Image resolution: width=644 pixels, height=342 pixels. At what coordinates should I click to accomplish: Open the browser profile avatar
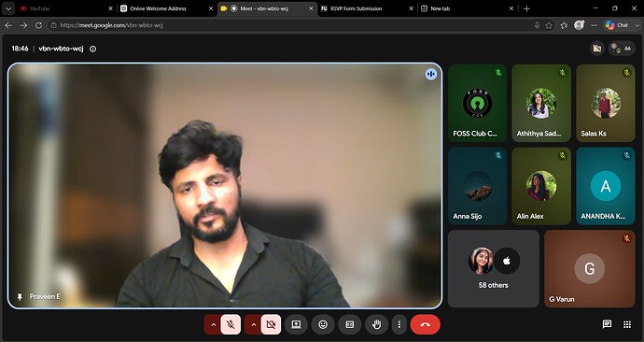pos(579,25)
